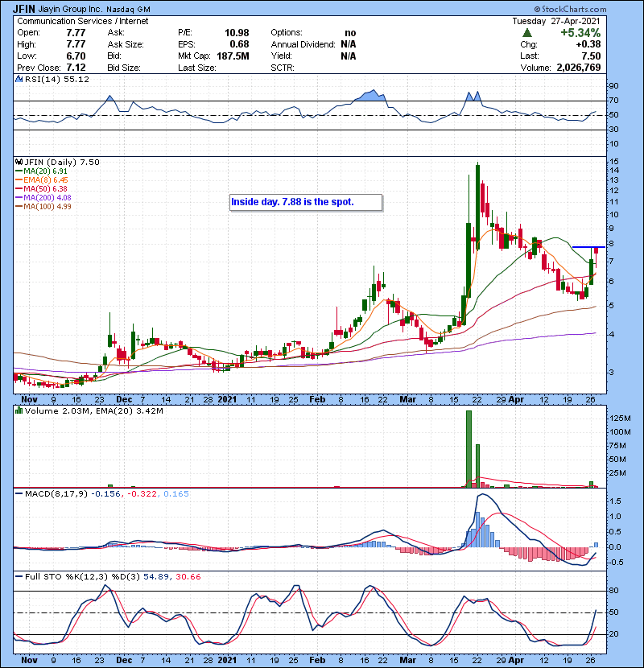Click the Nasdaq GM exchange label
Screen dimensions: 644x668
128,10
